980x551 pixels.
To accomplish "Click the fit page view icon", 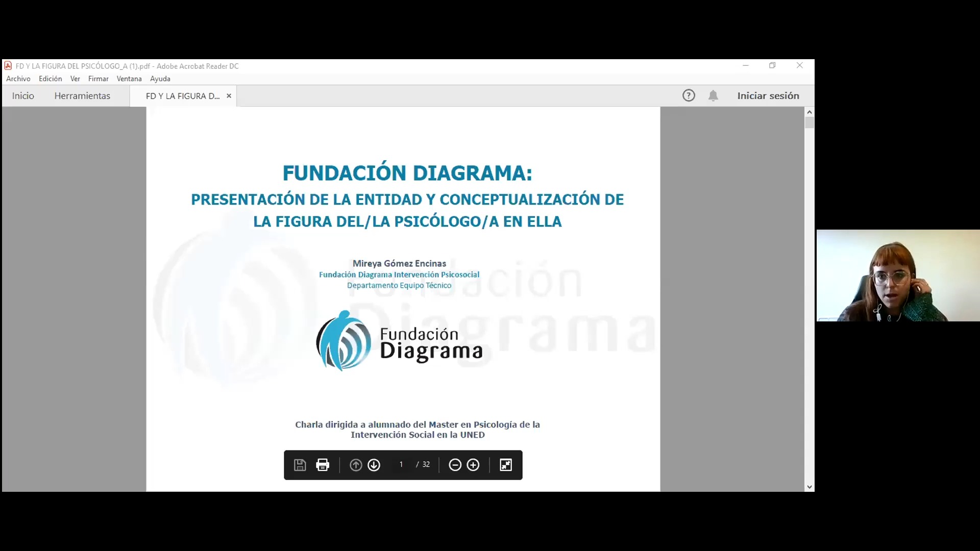I will 506,465.
